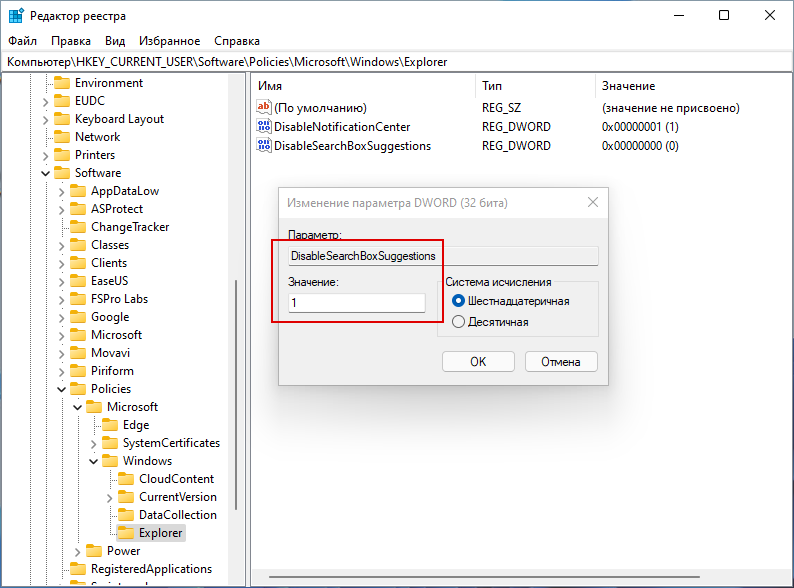
Task: Click the Параметр name field in dialog
Action: 443,256
